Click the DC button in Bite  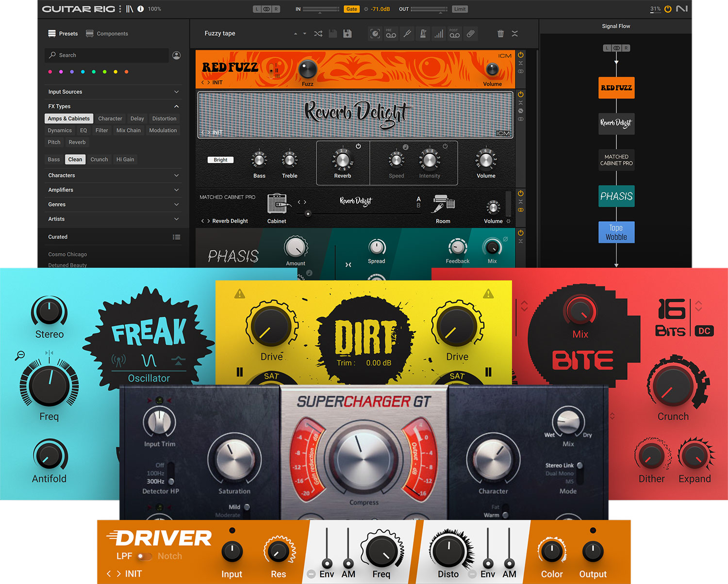[704, 331]
